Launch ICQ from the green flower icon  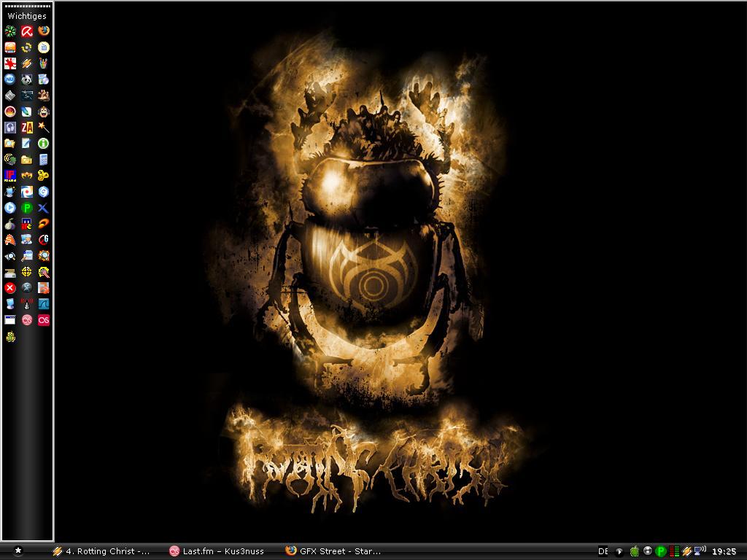10,31
